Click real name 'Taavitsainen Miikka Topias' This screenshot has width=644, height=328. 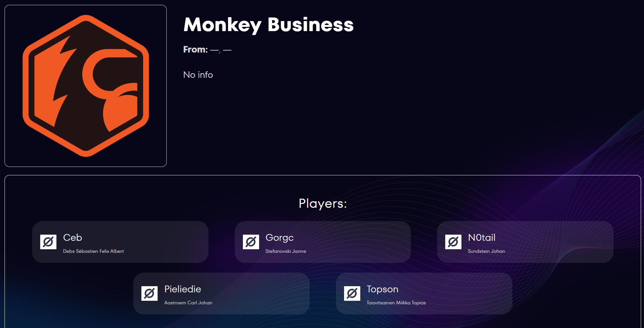tap(396, 303)
